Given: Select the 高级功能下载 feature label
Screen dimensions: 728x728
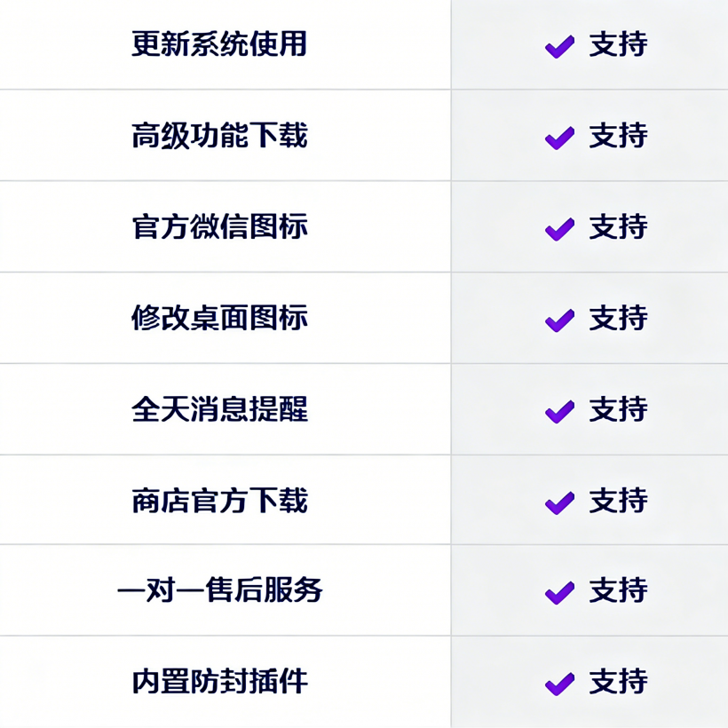Looking at the screenshot, I should (x=219, y=136).
